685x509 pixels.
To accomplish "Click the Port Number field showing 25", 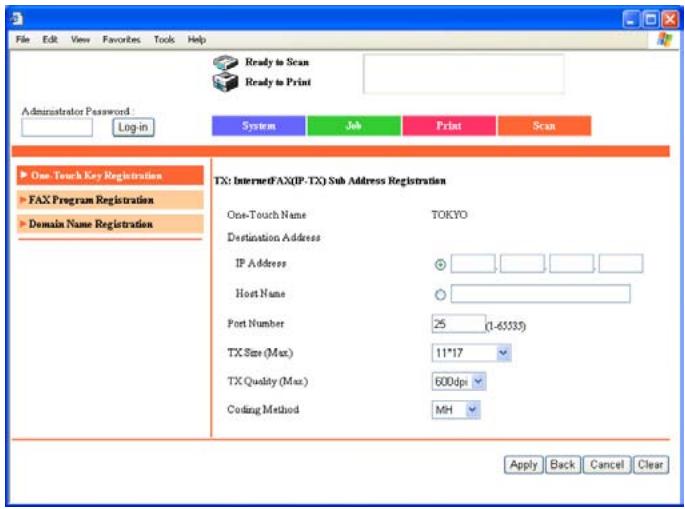I will pyautogui.click(x=458, y=324).
